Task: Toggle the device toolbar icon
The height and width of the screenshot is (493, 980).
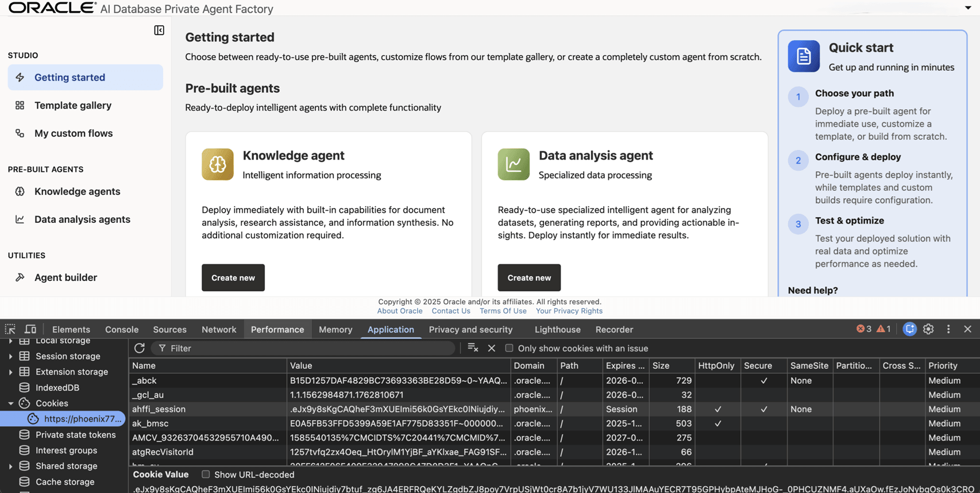Action: (30, 329)
